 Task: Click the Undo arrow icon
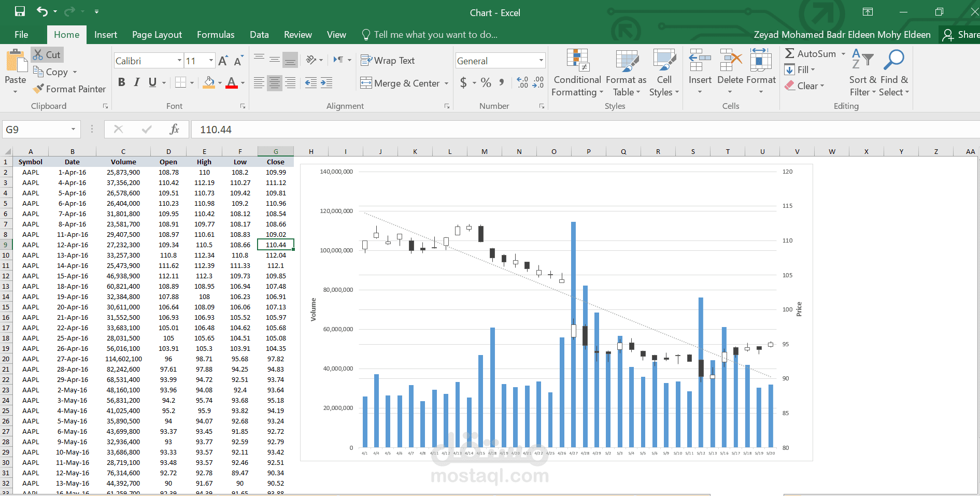pos(42,11)
